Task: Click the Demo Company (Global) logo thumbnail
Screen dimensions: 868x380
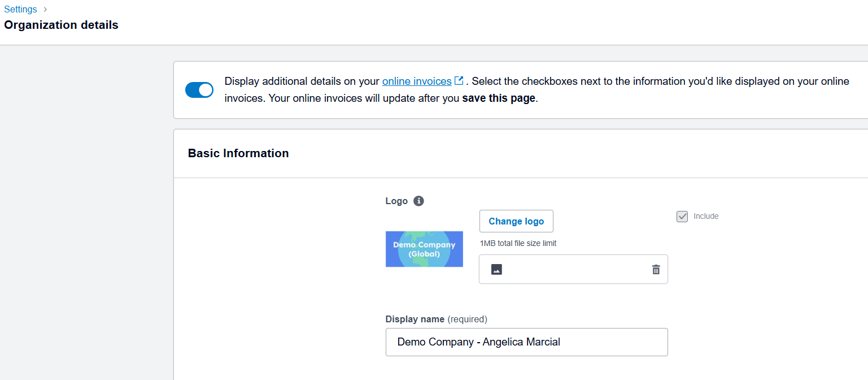Action: (424, 249)
